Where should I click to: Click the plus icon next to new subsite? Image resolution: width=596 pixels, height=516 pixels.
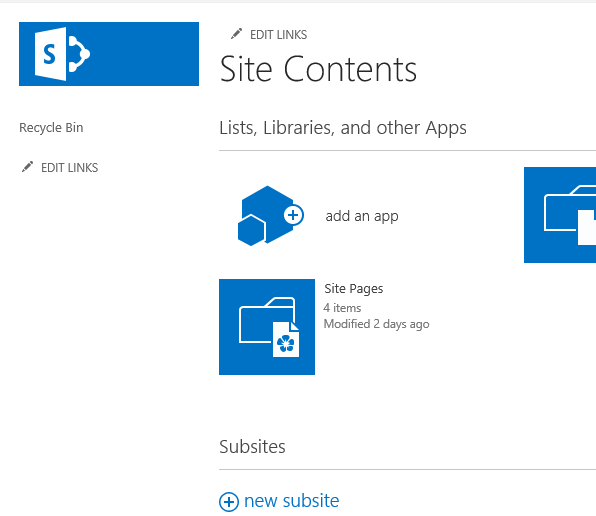click(229, 502)
